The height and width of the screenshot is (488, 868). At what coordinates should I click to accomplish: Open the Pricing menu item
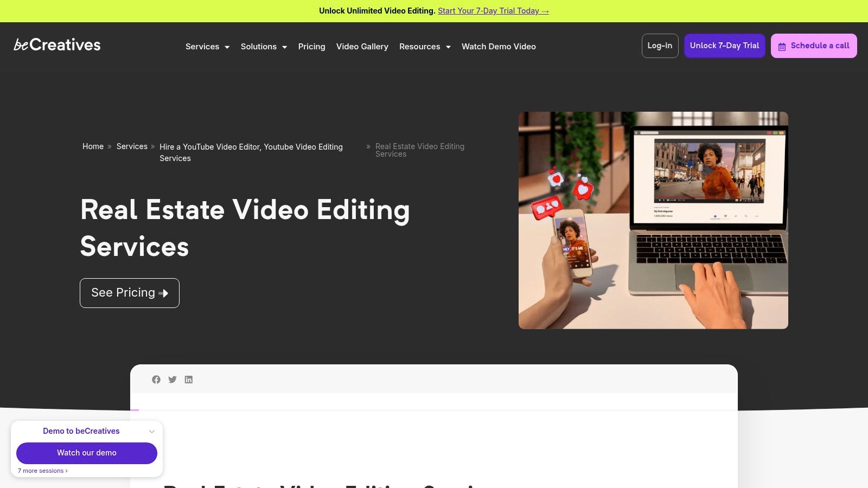[x=311, y=47]
